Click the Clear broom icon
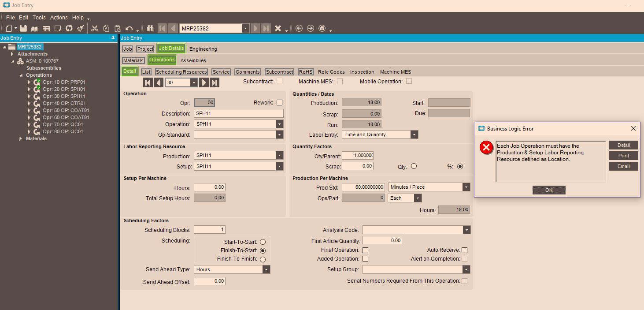The width and height of the screenshot is (644, 310). 81,28
